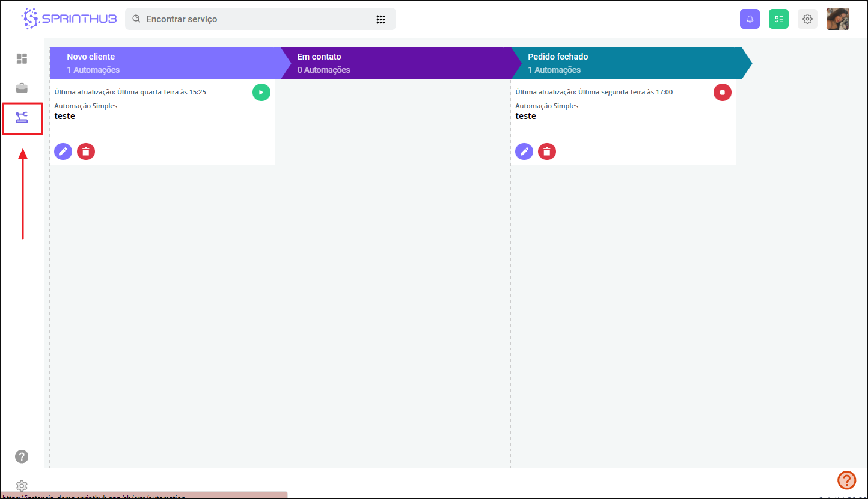The image size is (868, 499).
Task: Open the dashboard icon in sidebar
Action: coord(22,58)
